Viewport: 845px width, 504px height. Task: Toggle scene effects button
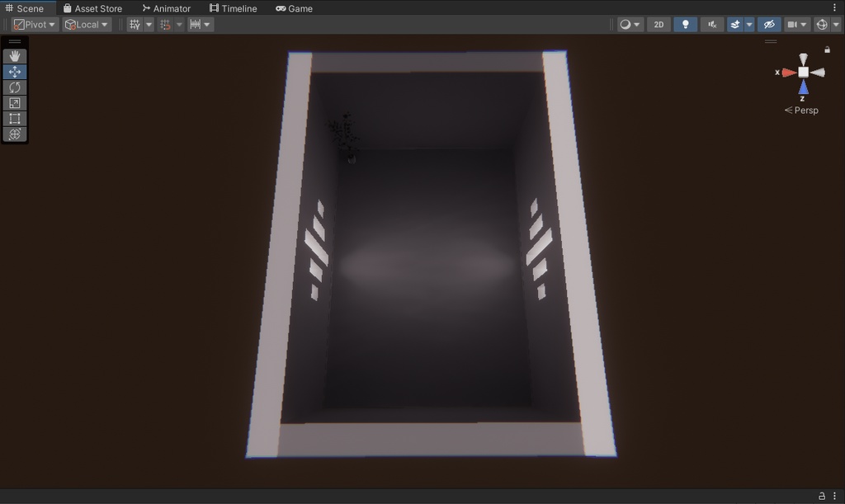click(x=735, y=24)
